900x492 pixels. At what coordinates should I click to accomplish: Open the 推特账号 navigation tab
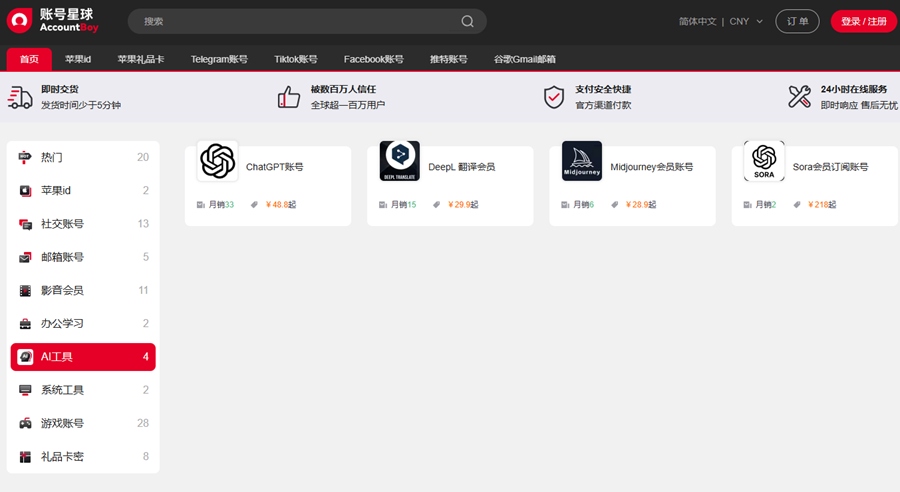pyautogui.click(x=449, y=59)
